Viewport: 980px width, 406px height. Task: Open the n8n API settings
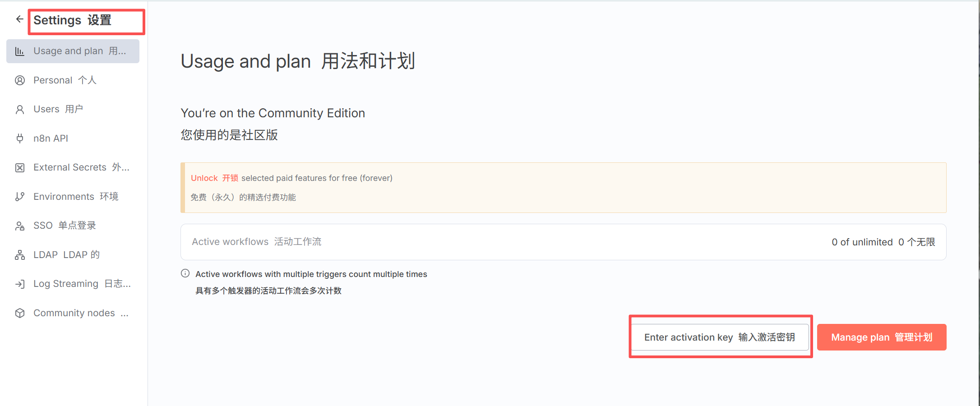coord(73,138)
